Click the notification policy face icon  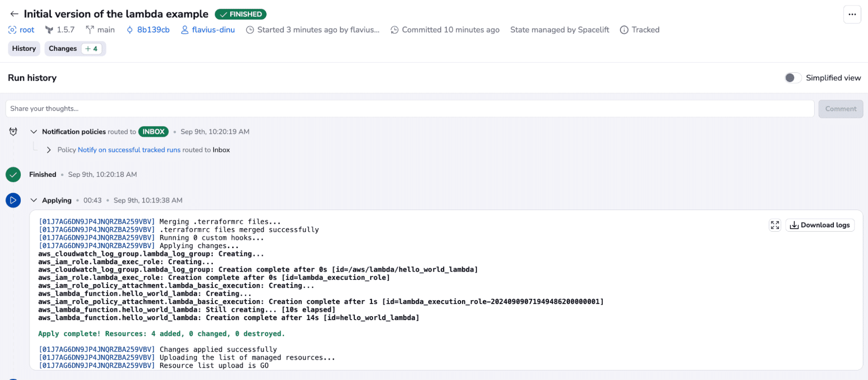tap(13, 131)
